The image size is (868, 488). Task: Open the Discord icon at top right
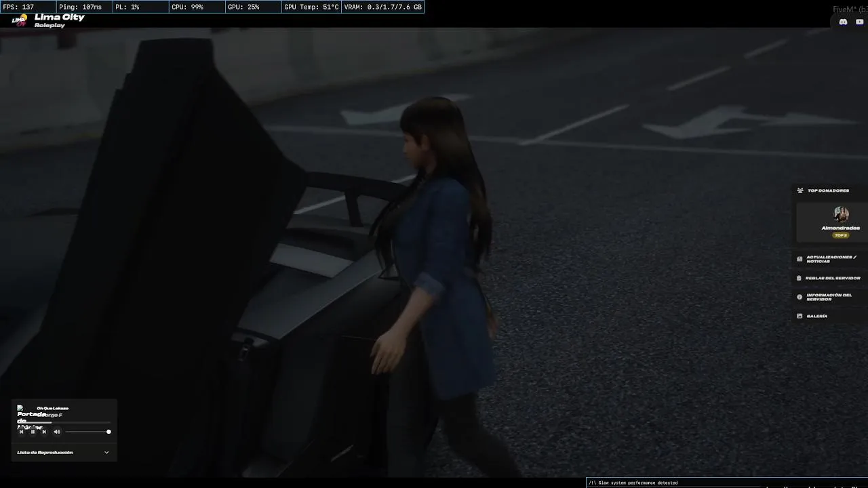(843, 22)
